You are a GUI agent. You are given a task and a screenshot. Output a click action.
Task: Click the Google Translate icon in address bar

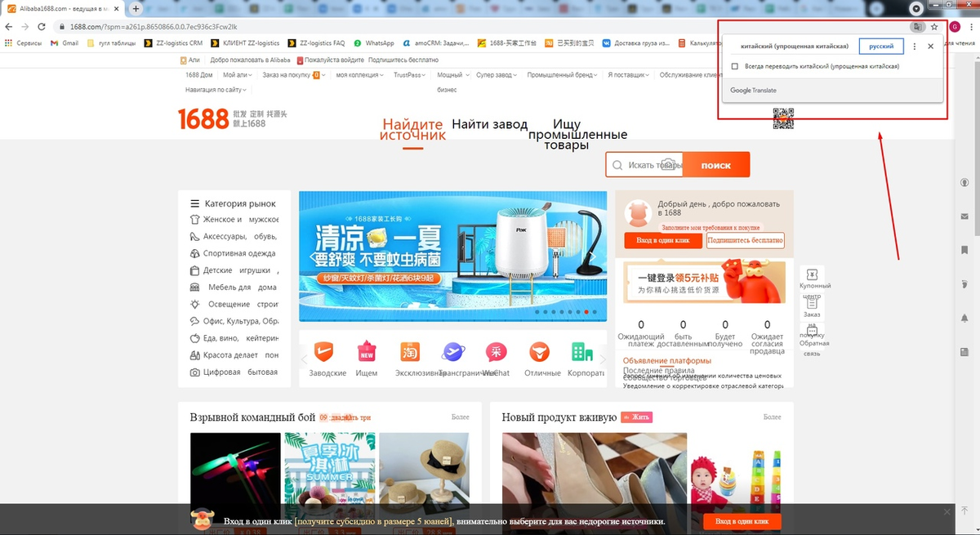[x=916, y=26]
